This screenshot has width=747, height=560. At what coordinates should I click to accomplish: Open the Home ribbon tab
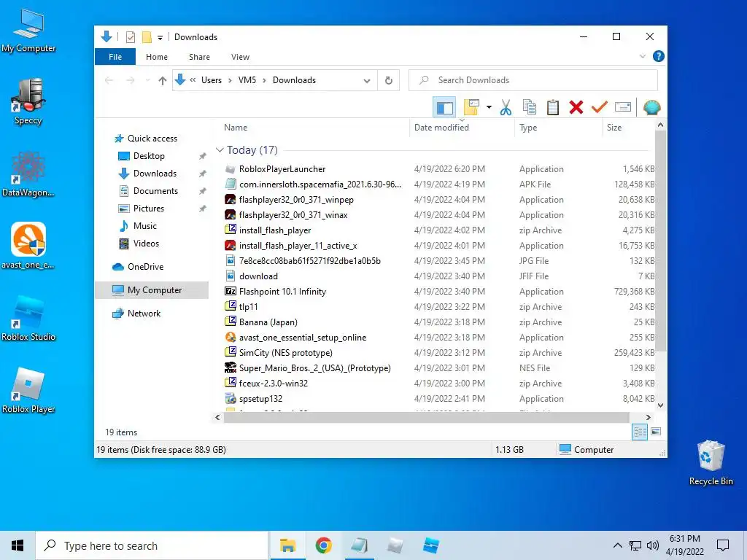157,57
